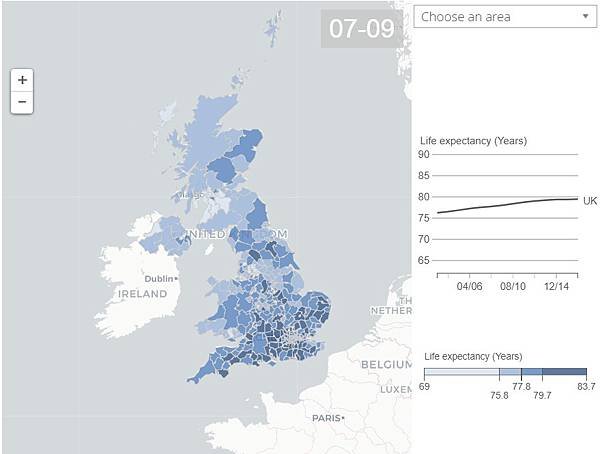
Task: Click the legend band between 77.8 and 79.7
Action: pyautogui.click(x=532, y=372)
